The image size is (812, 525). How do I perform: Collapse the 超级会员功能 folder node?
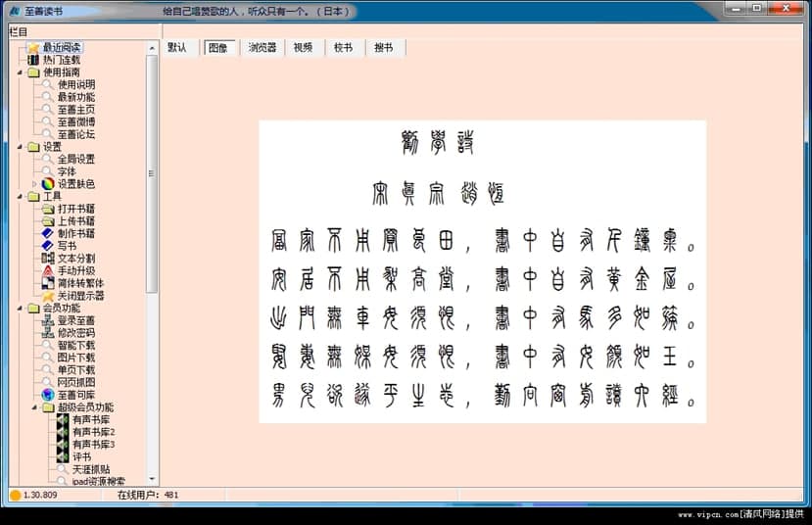34,408
